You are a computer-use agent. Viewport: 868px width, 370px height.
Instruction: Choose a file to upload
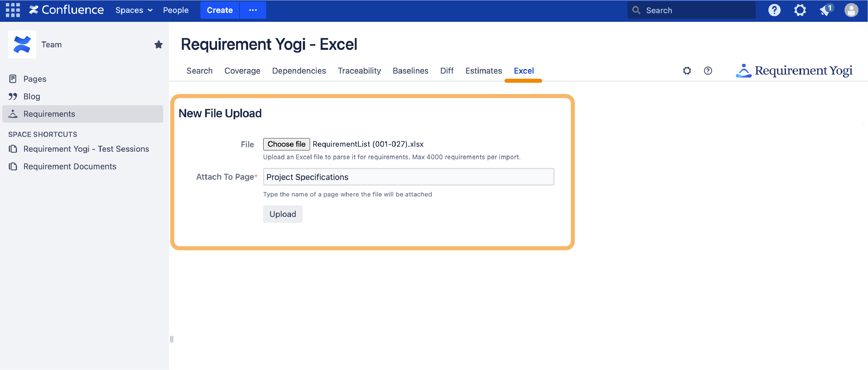[286, 144]
